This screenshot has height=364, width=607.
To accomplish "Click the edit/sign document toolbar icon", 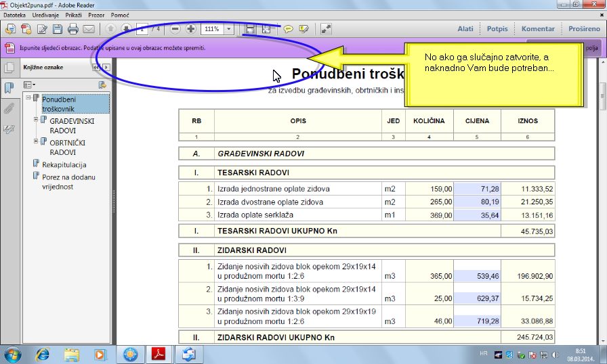I will pos(42,29).
